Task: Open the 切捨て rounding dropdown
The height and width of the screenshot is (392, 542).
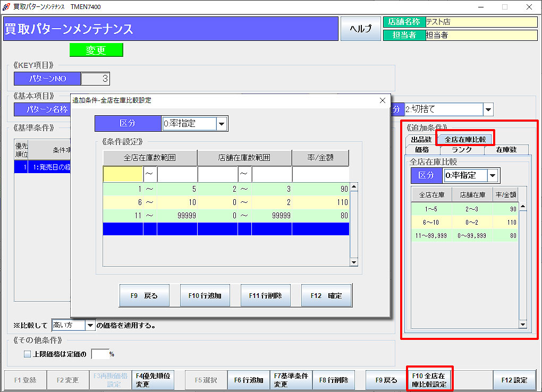Action: (x=488, y=109)
